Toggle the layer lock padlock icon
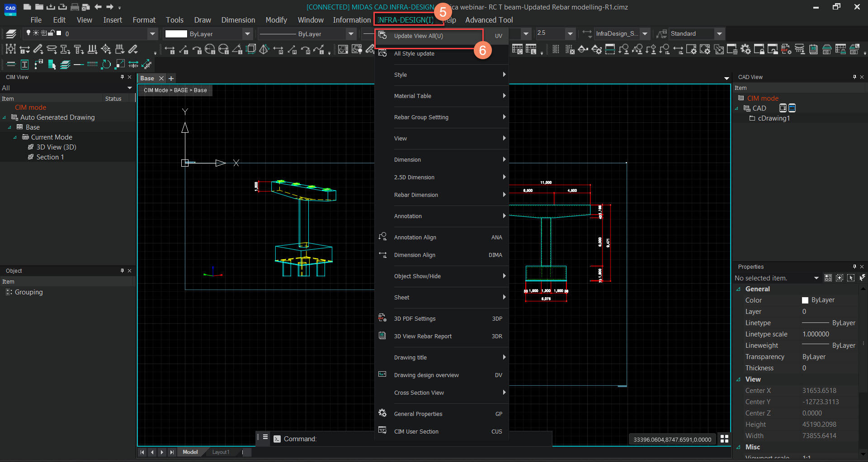 51,33
